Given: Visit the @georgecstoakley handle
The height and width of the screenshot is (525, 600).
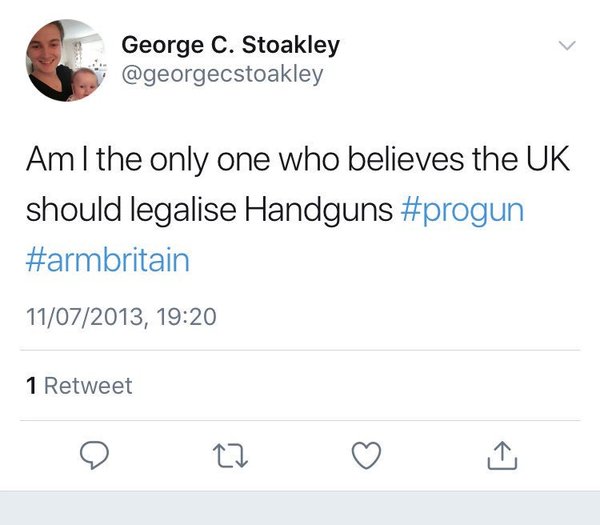Looking at the screenshot, I should pyautogui.click(x=222, y=74).
